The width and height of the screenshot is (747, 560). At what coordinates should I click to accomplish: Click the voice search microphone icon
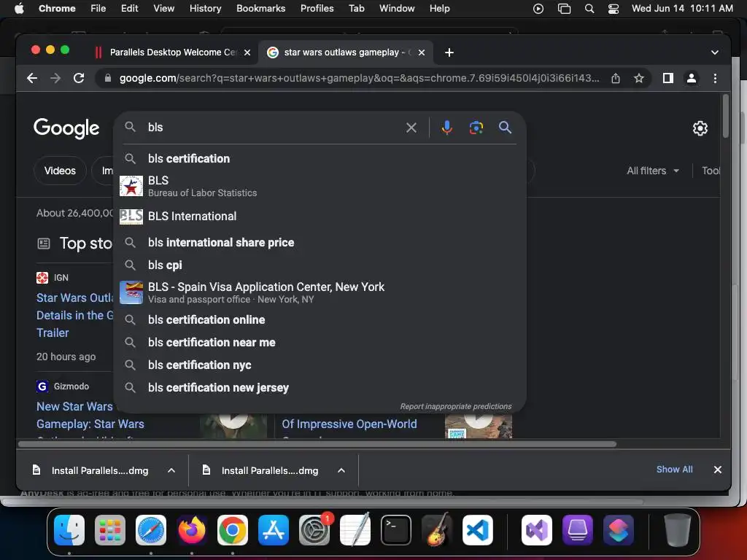tap(446, 128)
